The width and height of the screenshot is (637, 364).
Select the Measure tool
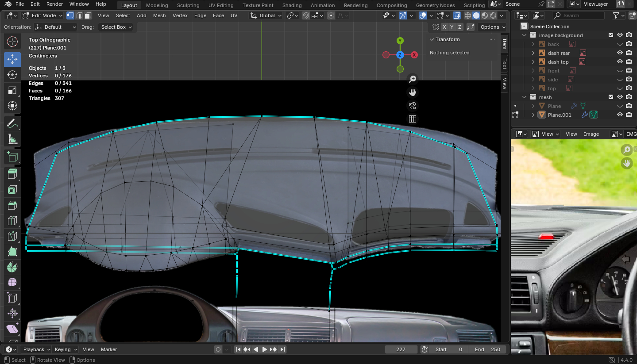click(x=12, y=140)
